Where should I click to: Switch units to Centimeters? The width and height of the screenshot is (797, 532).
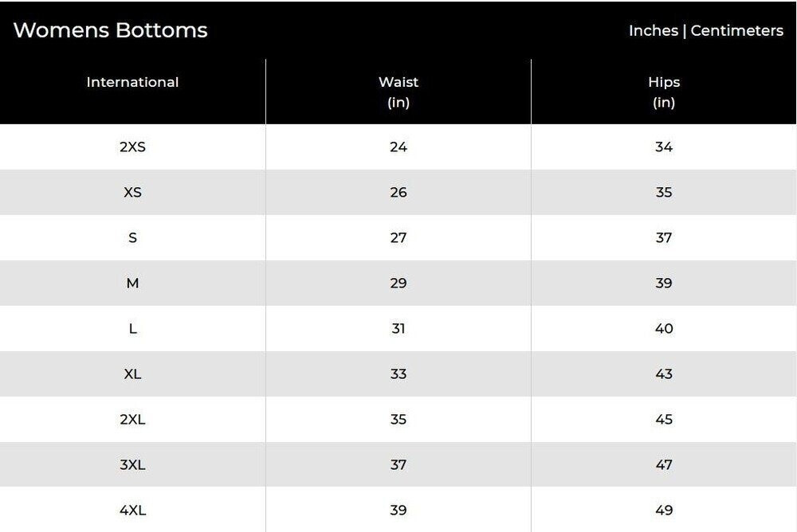[736, 30]
